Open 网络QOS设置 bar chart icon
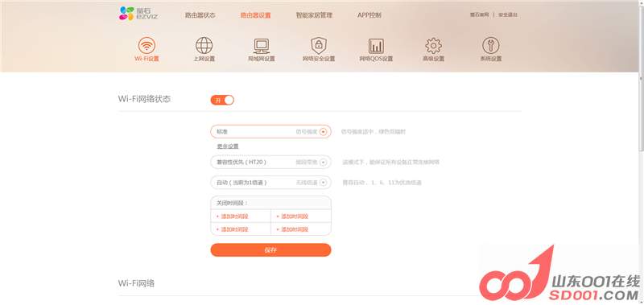 (376, 46)
